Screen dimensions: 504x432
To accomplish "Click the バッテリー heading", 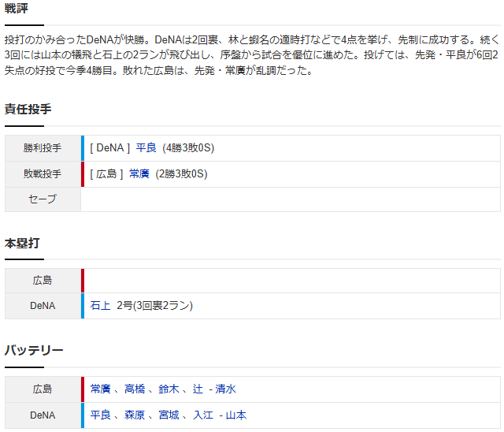I will (34, 350).
